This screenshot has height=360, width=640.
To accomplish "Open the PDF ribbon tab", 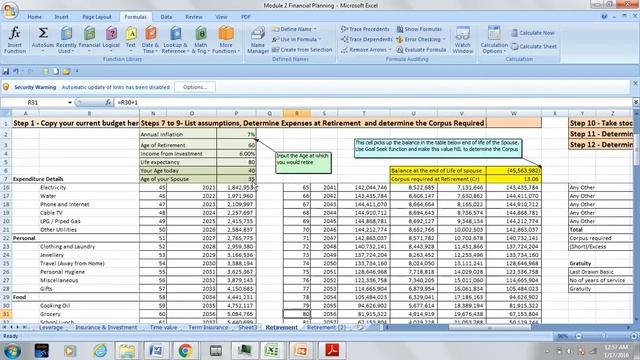I will (x=246, y=17).
